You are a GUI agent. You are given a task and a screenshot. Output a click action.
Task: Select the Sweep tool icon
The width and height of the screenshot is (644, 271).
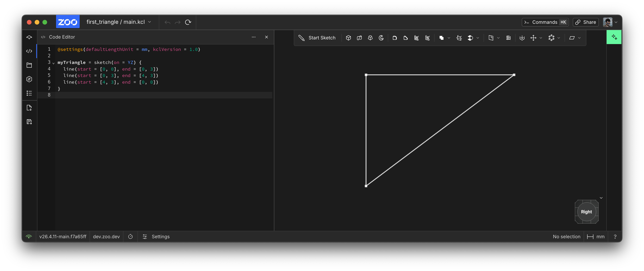(359, 38)
